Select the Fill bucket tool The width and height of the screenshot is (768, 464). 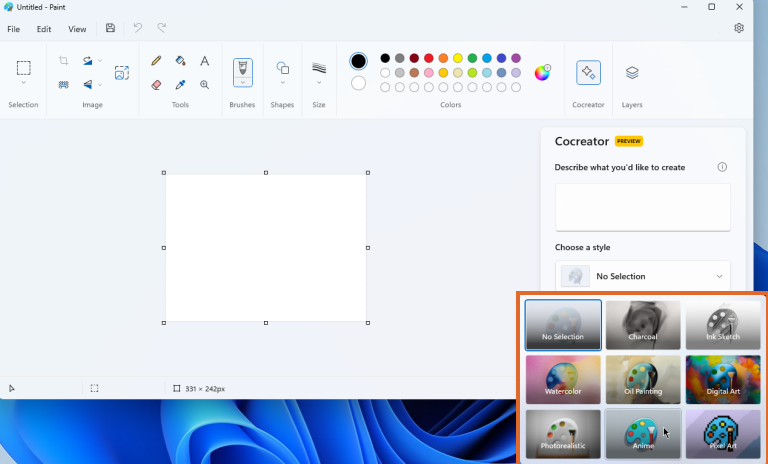[x=180, y=60]
